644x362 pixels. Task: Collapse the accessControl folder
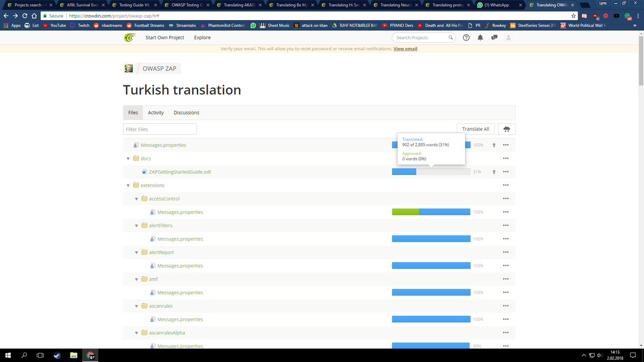tap(137, 199)
